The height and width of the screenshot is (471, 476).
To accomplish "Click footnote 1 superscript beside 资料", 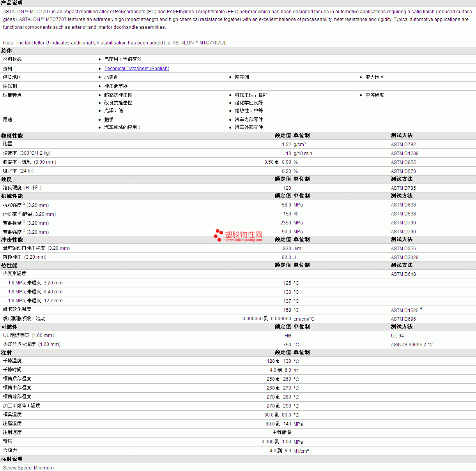I will pos(15,67).
